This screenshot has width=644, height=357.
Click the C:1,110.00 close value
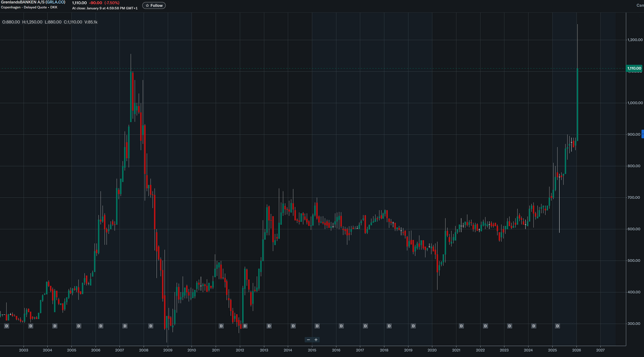tap(73, 22)
